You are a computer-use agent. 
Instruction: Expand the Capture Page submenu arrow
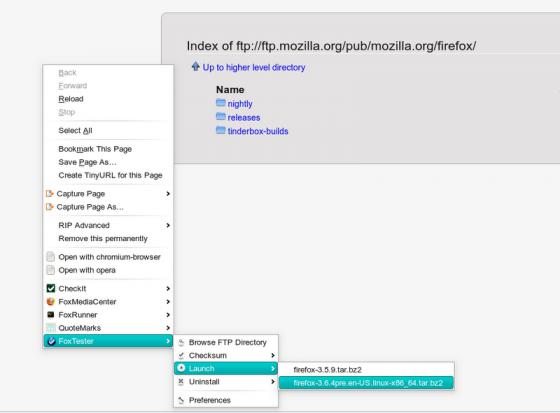(168, 194)
